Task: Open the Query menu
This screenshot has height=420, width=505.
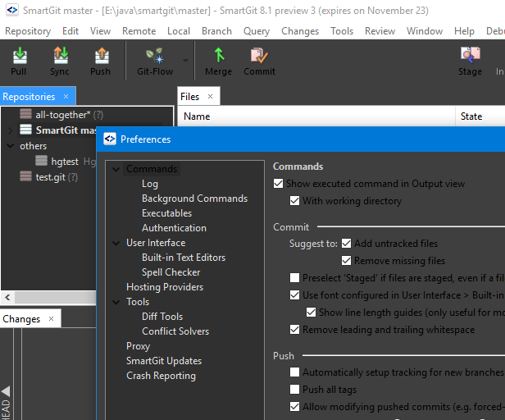Action: (257, 31)
